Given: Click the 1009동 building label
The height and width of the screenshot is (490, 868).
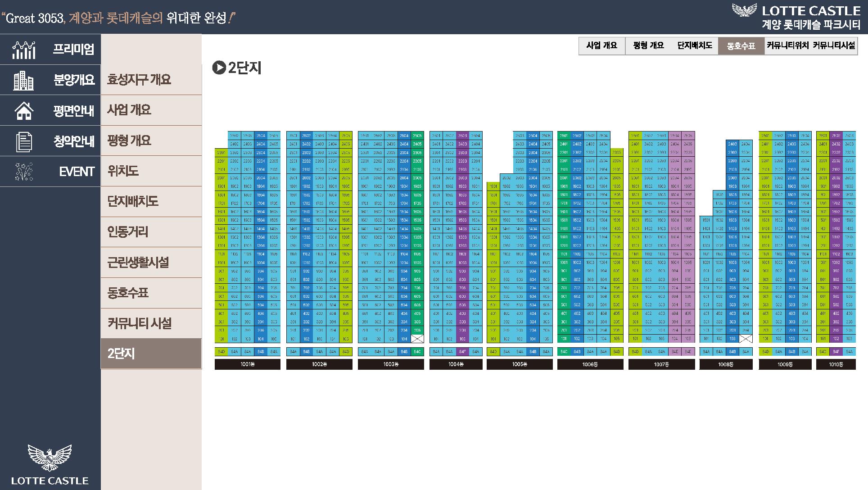Looking at the screenshot, I should (785, 364).
